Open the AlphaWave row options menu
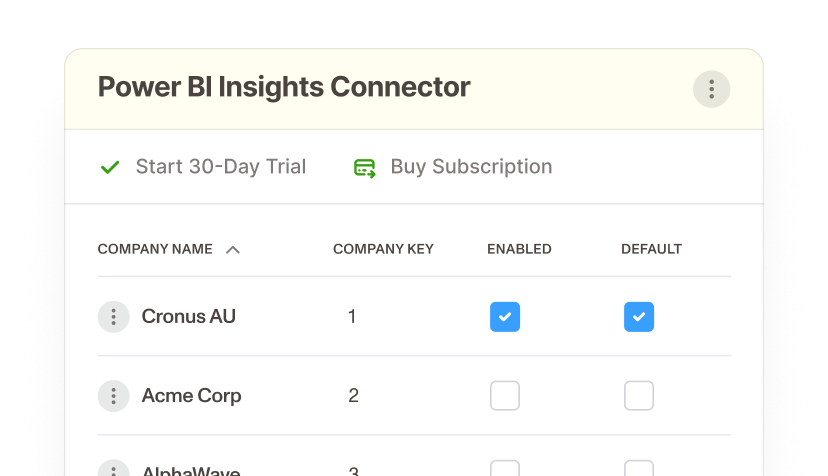 (x=114, y=468)
